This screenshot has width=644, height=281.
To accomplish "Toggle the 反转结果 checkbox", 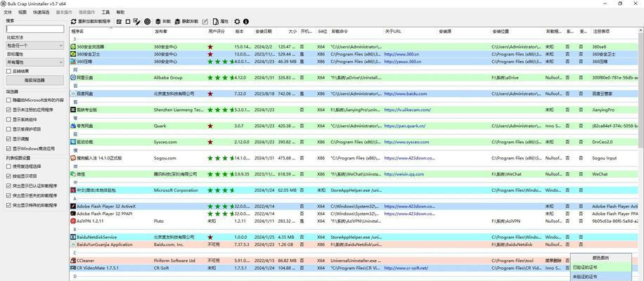I will [8, 72].
